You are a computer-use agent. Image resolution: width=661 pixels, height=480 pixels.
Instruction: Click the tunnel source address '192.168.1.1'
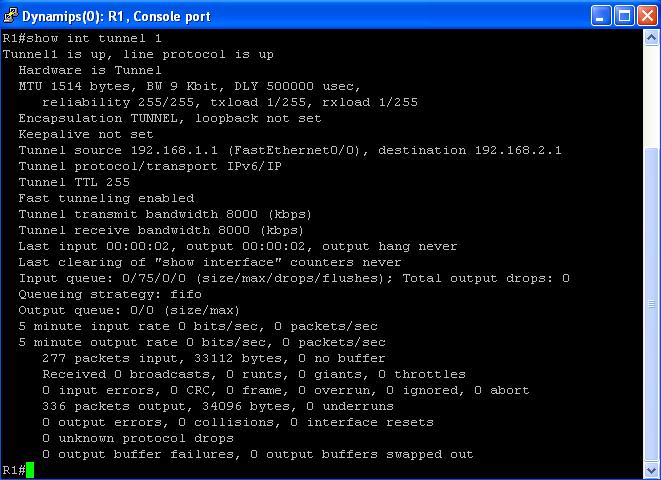[x=174, y=150]
